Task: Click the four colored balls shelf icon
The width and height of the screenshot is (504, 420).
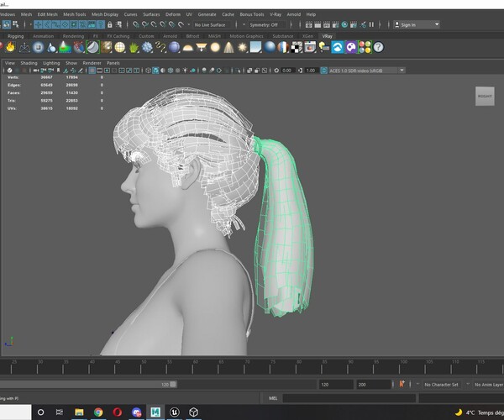Action: [365, 47]
